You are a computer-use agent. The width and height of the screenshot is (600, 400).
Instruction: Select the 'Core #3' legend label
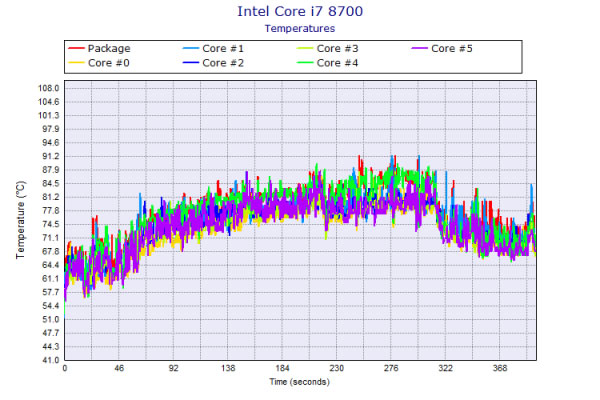point(338,49)
